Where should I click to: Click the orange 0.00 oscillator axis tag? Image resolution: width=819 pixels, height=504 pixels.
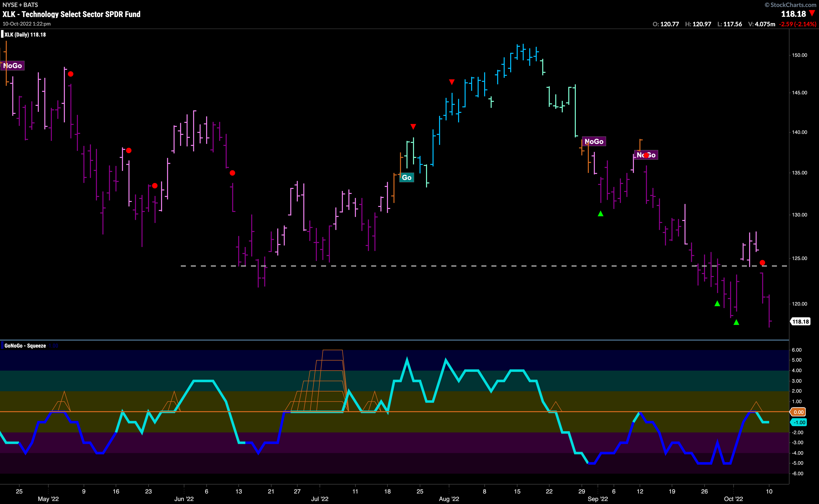(x=798, y=412)
